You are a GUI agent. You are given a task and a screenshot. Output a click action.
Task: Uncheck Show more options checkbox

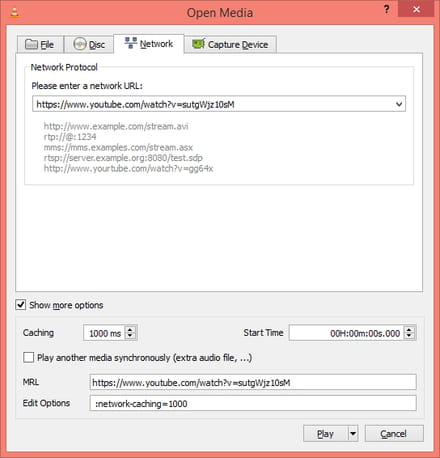click(21, 305)
